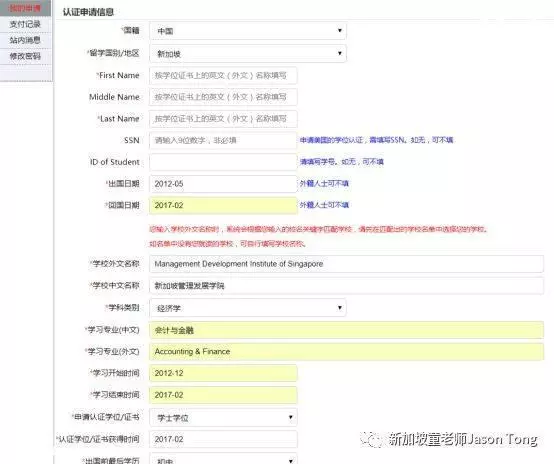Go to 站内消息 in the sidebar
Screen dimensions: 554x464
[x=25, y=40]
